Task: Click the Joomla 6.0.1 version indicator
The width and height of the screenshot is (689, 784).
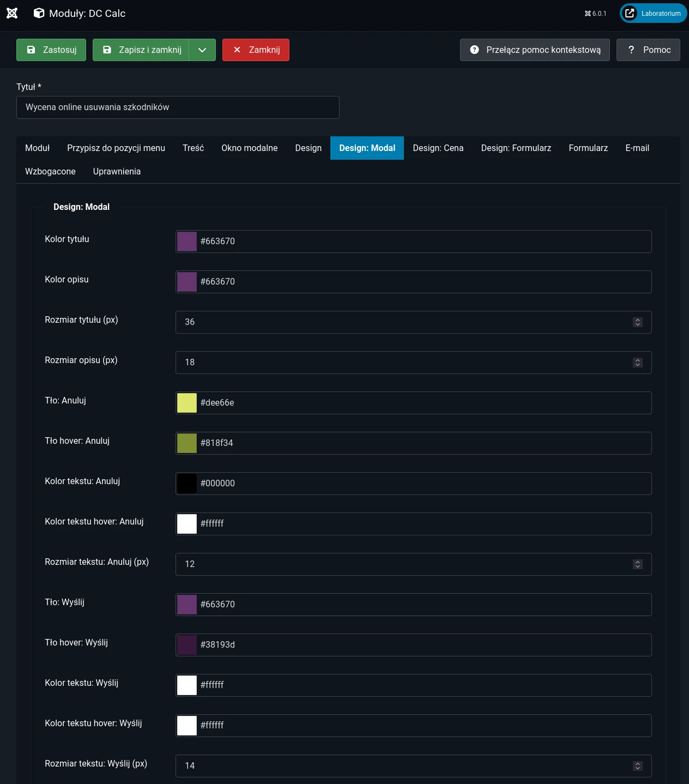Action: click(x=595, y=14)
